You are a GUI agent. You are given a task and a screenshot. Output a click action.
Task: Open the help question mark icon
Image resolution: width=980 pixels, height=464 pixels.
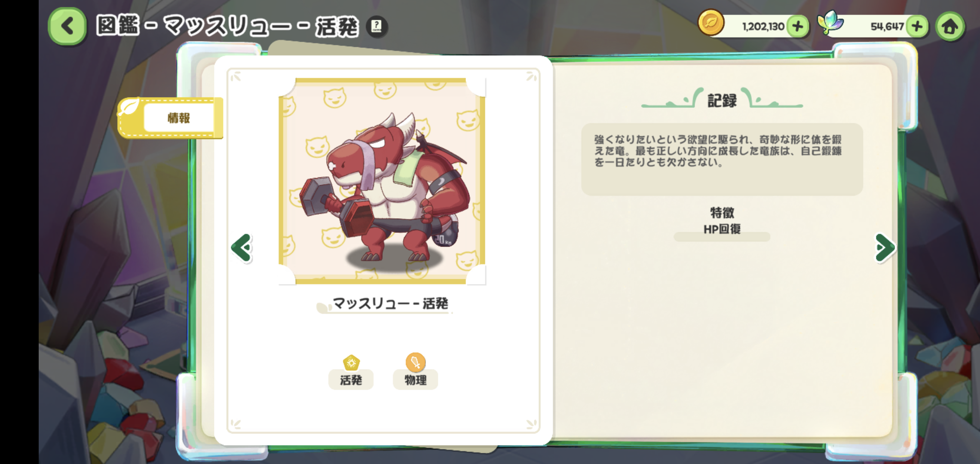(x=377, y=26)
